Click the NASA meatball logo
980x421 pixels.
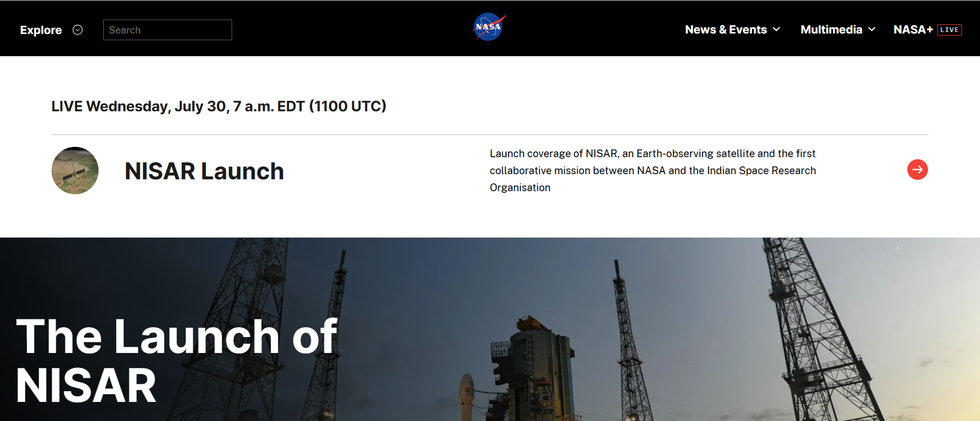click(489, 27)
